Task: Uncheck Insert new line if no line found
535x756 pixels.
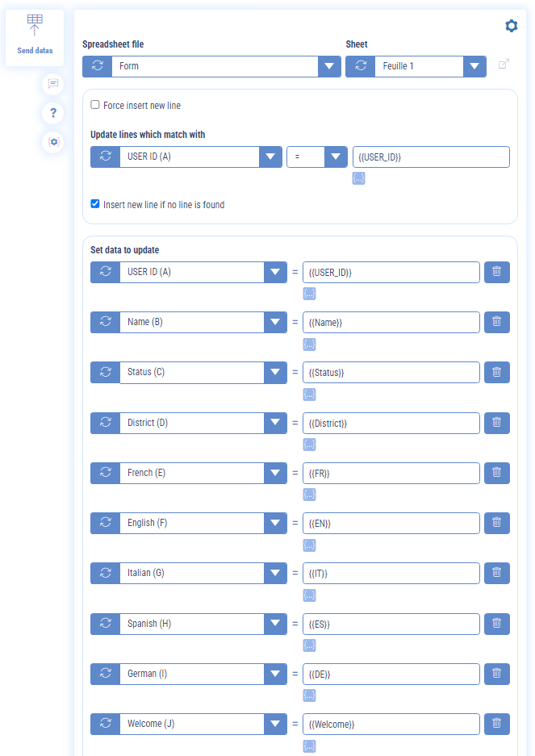Action: (95, 204)
